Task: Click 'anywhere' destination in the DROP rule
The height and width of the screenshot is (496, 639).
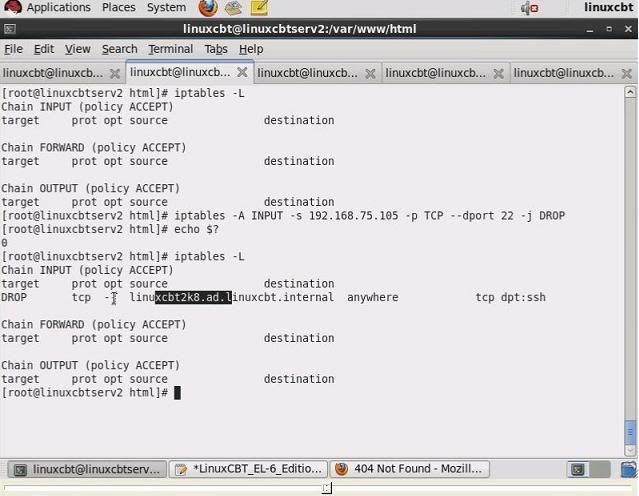Action: [372, 298]
